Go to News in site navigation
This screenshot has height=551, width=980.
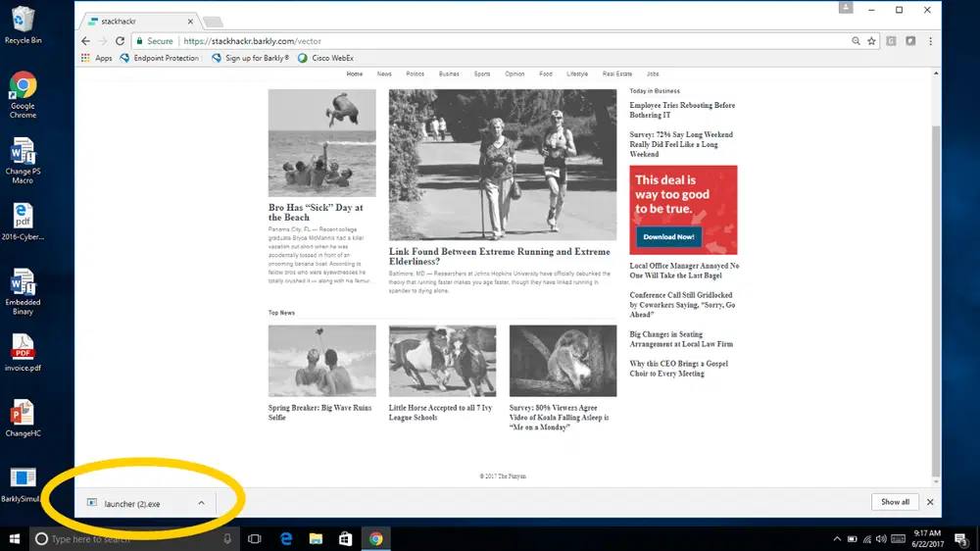tap(384, 74)
